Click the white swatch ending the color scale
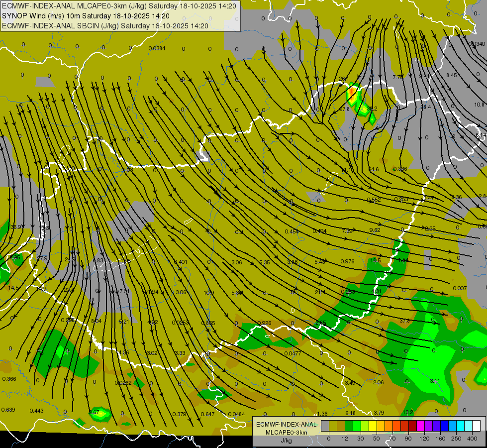The height and width of the screenshot is (448, 487). pyautogui.click(x=477, y=426)
